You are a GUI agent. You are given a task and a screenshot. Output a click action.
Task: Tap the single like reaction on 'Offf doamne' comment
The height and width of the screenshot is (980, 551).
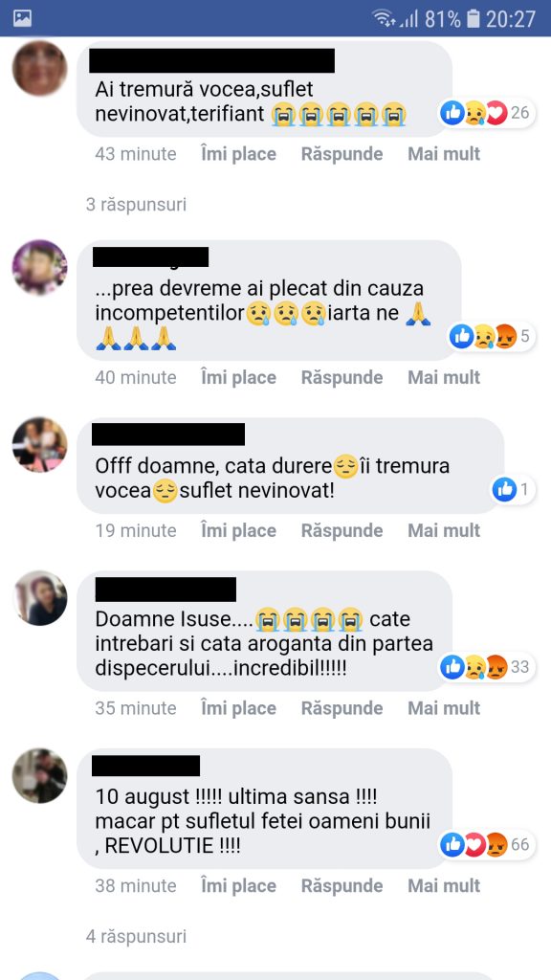[513, 489]
